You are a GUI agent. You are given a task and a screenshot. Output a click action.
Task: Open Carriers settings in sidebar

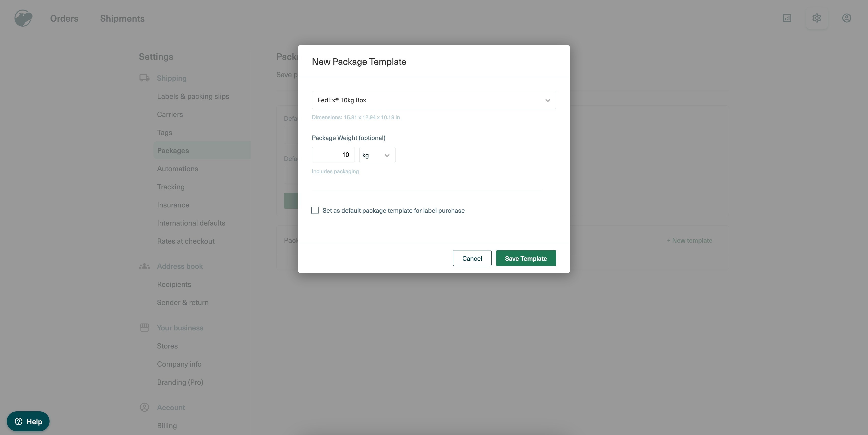(x=170, y=115)
